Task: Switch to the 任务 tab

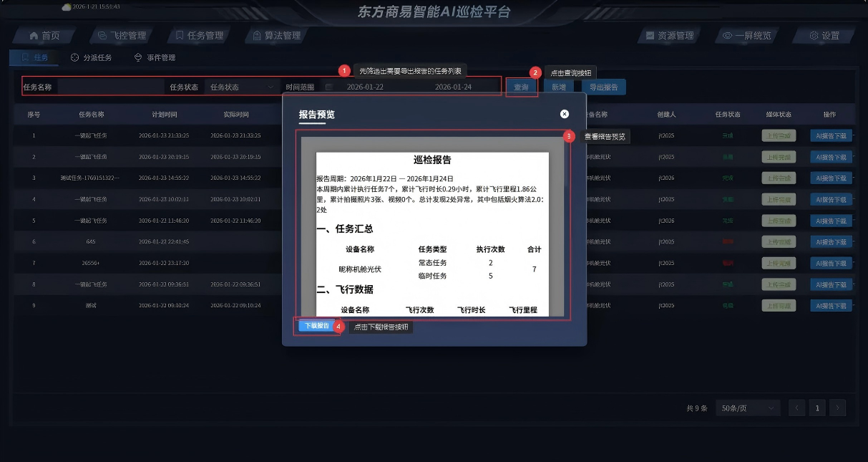Action: point(34,57)
